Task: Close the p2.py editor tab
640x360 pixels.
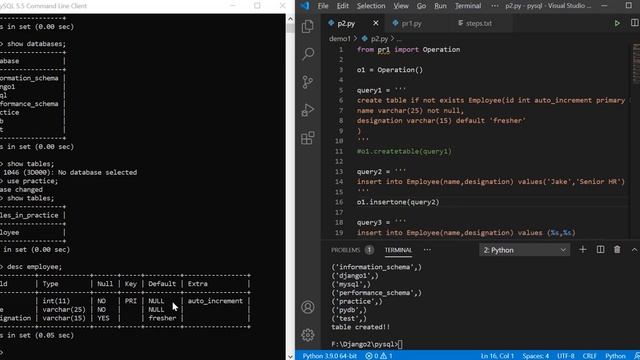Action: tap(376, 23)
